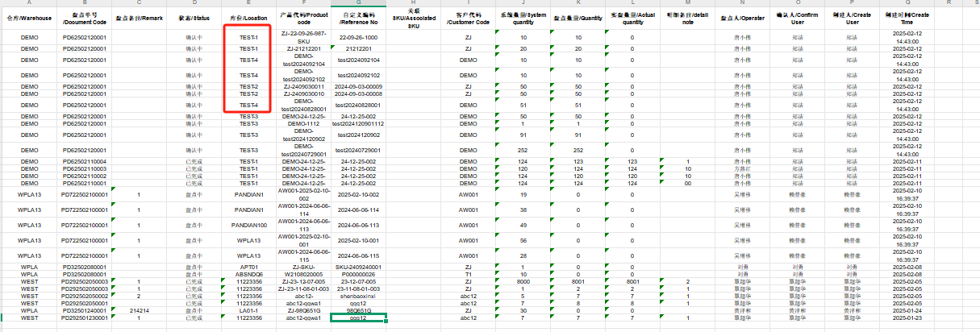Select system quantity cell 51

(523, 105)
